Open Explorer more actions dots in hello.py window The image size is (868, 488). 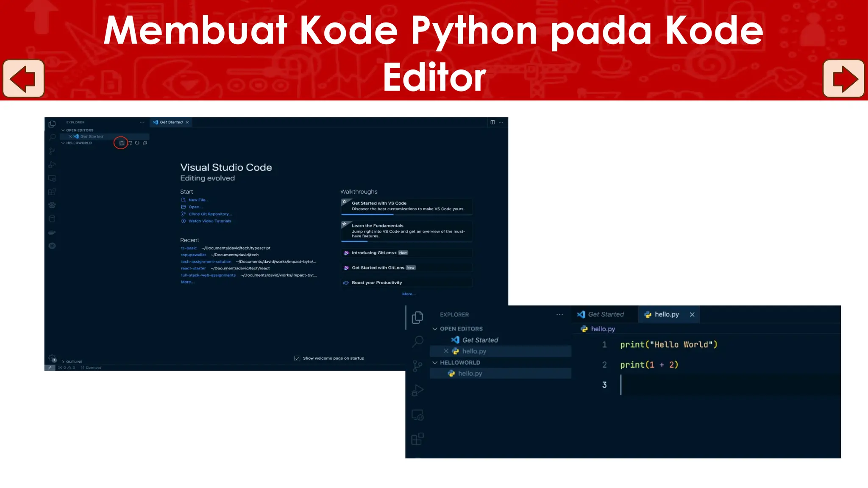coord(559,314)
